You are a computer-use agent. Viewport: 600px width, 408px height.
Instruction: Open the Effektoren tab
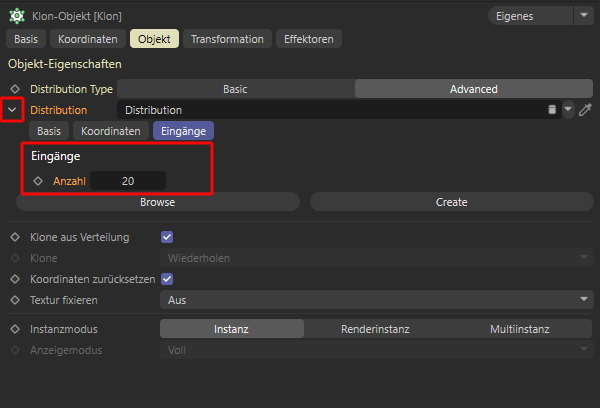pyautogui.click(x=311, y=39)
